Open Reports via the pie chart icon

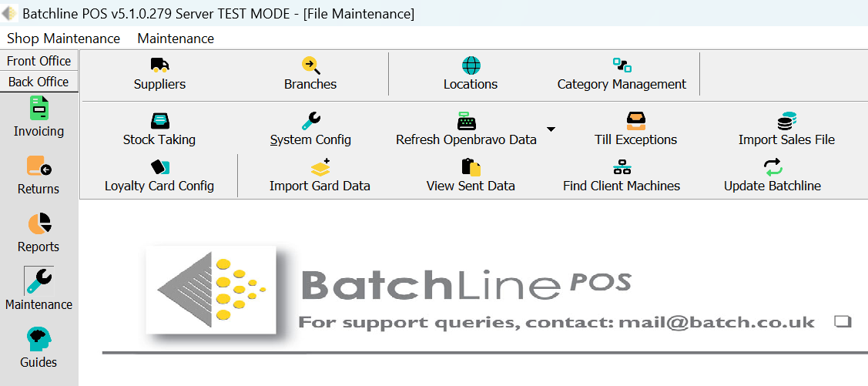[x=39, y=223]
